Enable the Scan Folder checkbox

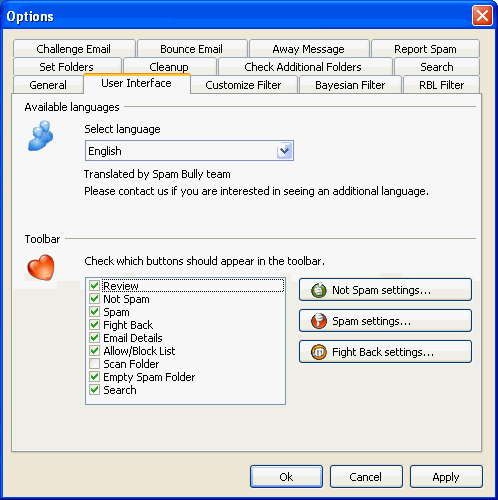tap(94, 364)
